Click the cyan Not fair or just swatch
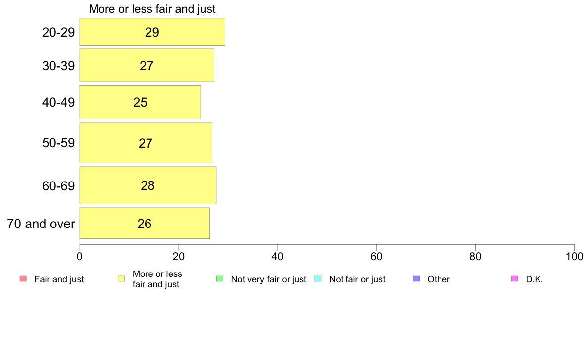This screenshot has width=588, height=364. pyautogui.click(x=318, y=279)
